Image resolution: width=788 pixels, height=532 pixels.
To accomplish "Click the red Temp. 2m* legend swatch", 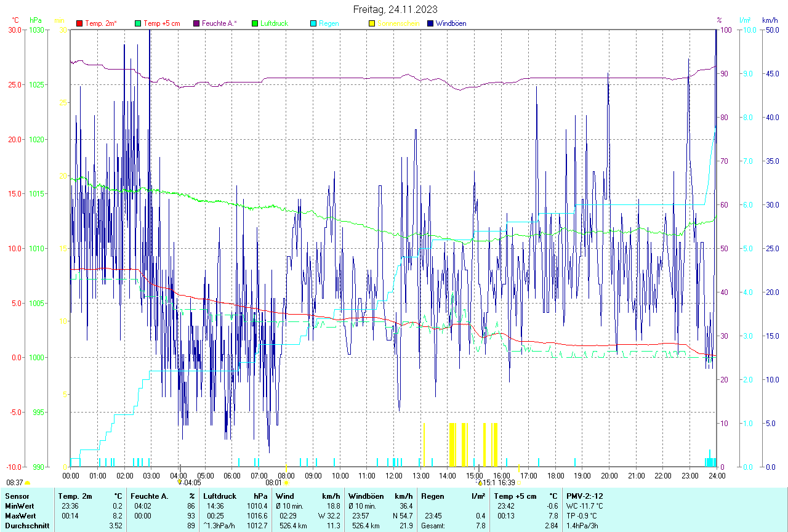I will (x=79, y=23).
